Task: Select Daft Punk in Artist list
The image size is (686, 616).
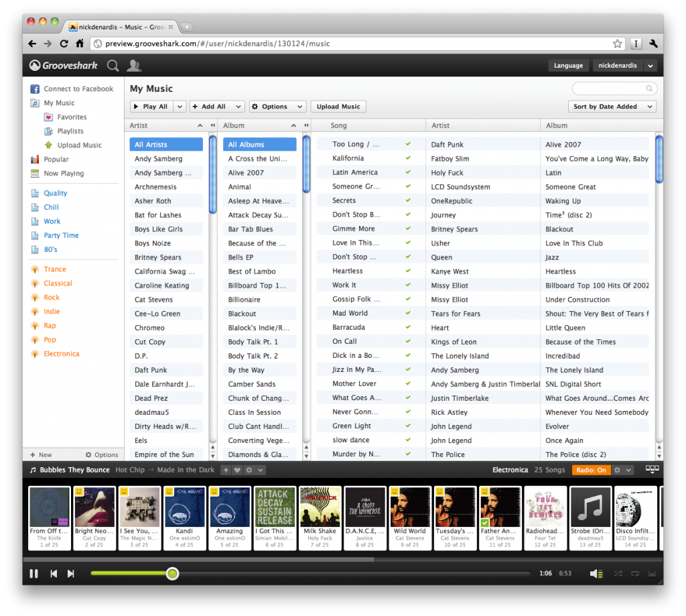Action: click(x=166, y=370)
